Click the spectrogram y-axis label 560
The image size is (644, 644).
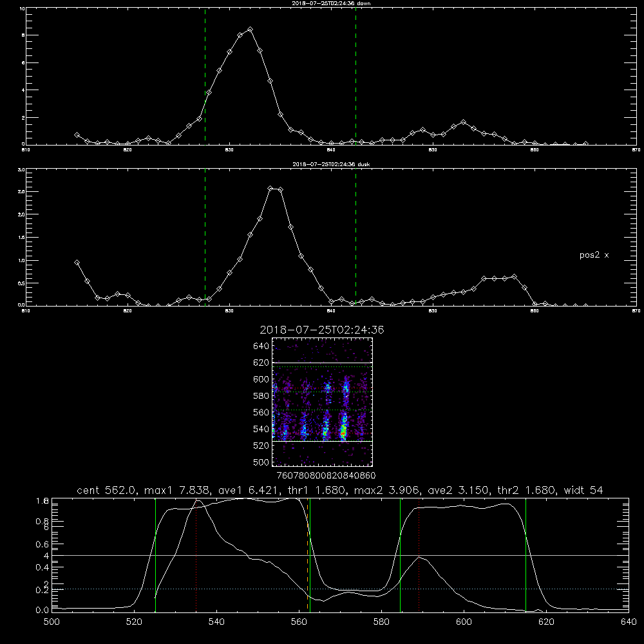pyautogui.click(x=261, y=412)
